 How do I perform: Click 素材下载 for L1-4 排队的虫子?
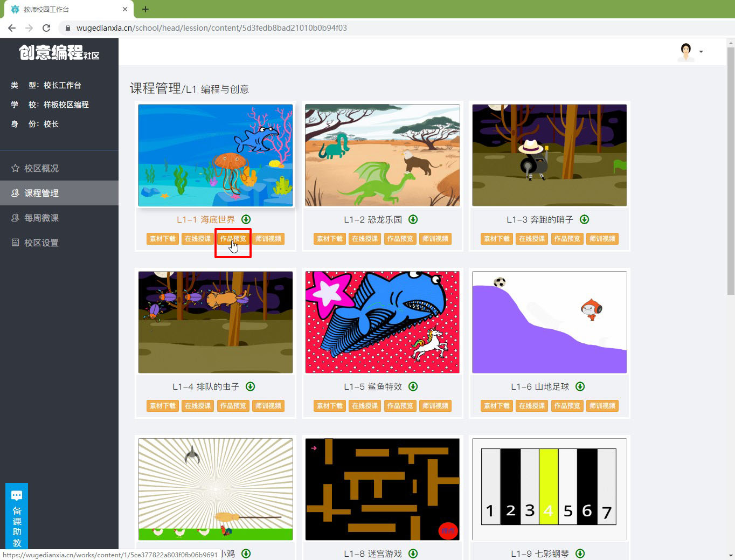pyautogui.click(x=163, y=406)
